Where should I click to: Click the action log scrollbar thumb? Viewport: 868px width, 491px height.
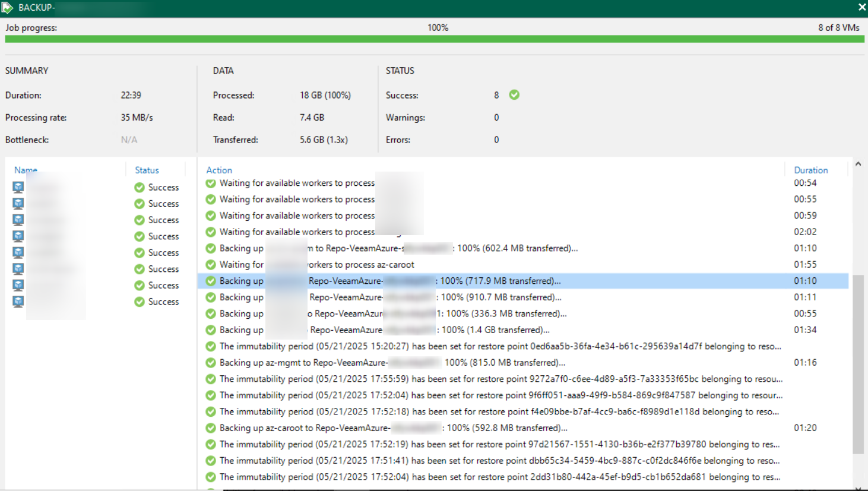[858, 364]
